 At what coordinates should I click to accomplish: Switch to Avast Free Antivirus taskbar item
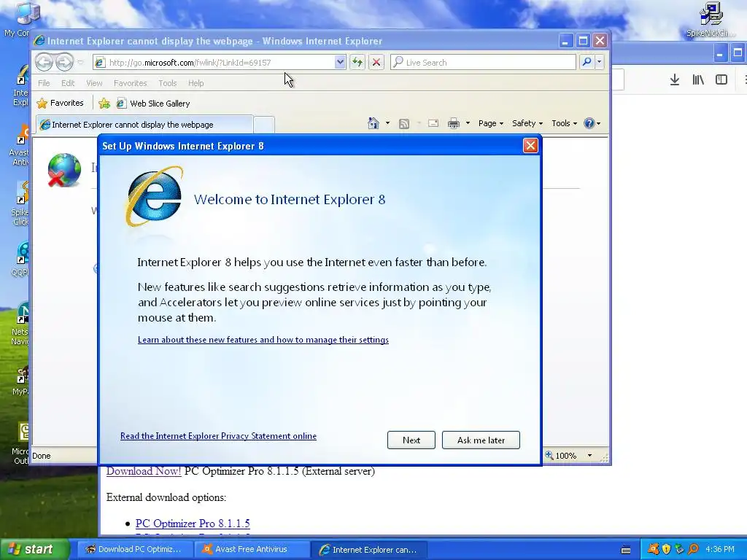(x=252, y=549)
